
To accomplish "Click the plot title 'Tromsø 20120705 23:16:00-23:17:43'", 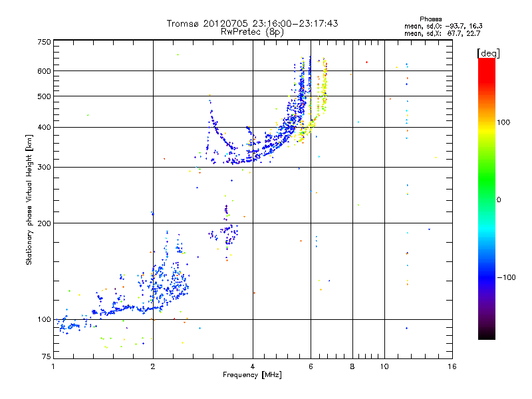I will click(x=252, y=23).
